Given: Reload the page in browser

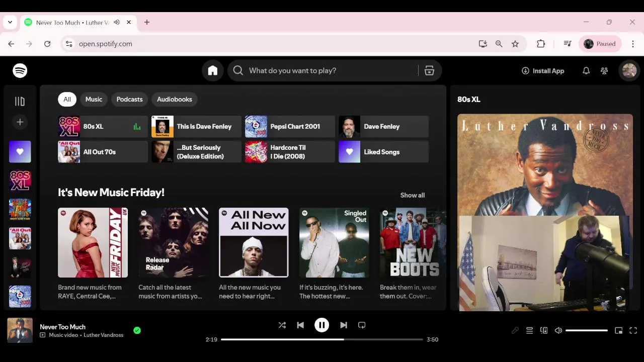Looking at the screenshot, I should point(47,44).
